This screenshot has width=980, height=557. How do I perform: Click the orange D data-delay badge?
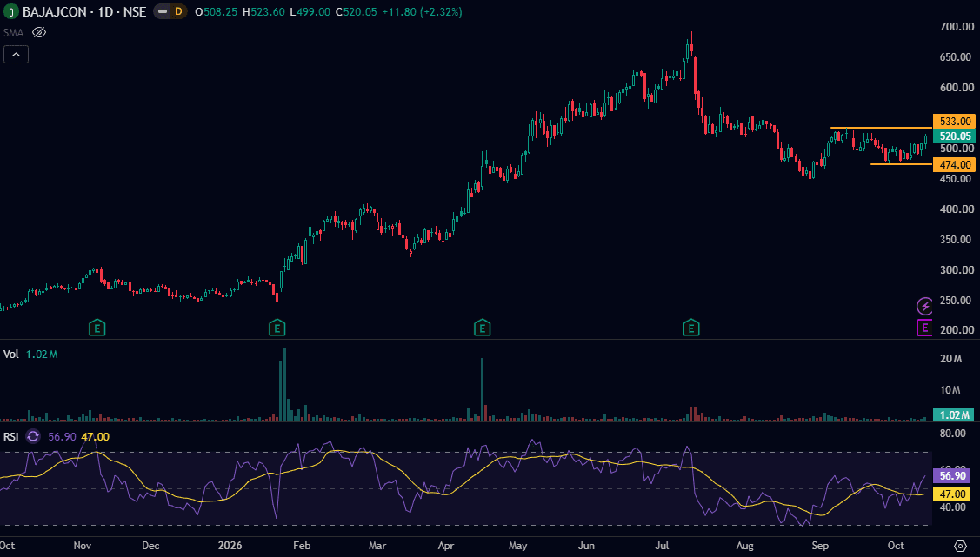point(179,11)
